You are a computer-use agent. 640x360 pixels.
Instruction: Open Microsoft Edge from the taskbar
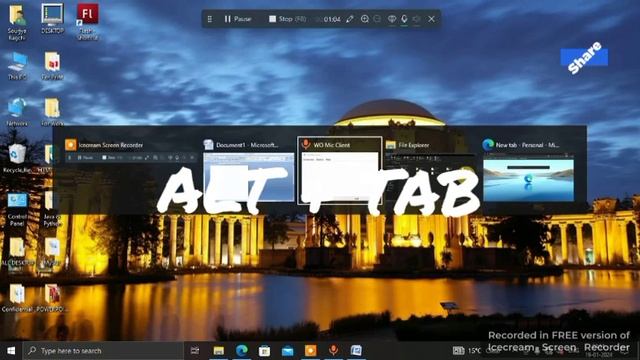(242, 351)
